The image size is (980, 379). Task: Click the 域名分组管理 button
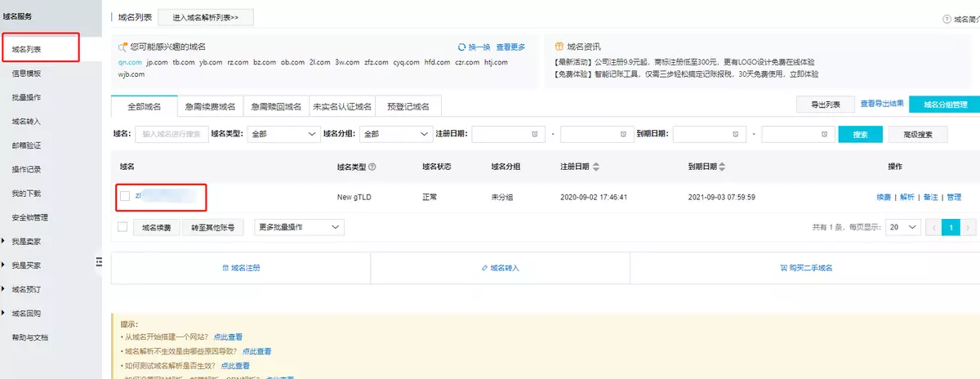click(x=944, y=105)
